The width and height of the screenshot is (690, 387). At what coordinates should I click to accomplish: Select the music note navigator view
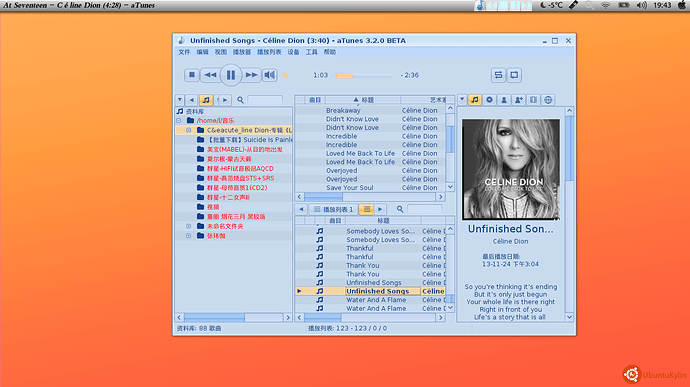point(206,100)
